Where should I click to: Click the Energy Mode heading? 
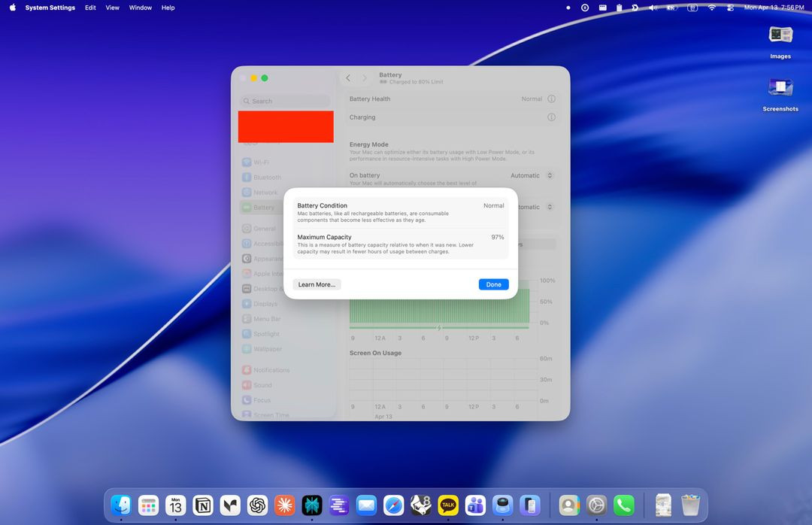368,144
